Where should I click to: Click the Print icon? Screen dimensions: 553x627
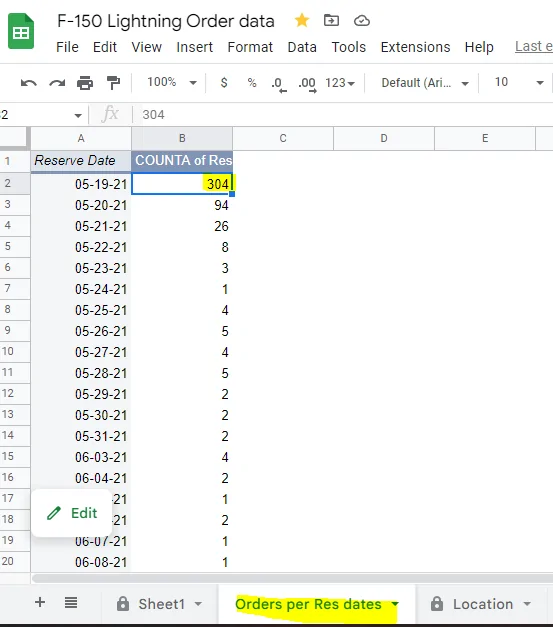[x=85, y=83]
